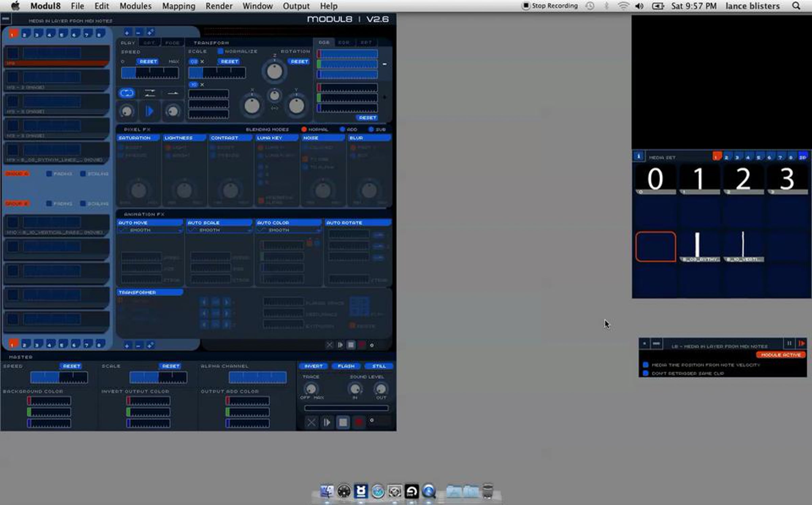Select media set tab 3

click(737, 157)
